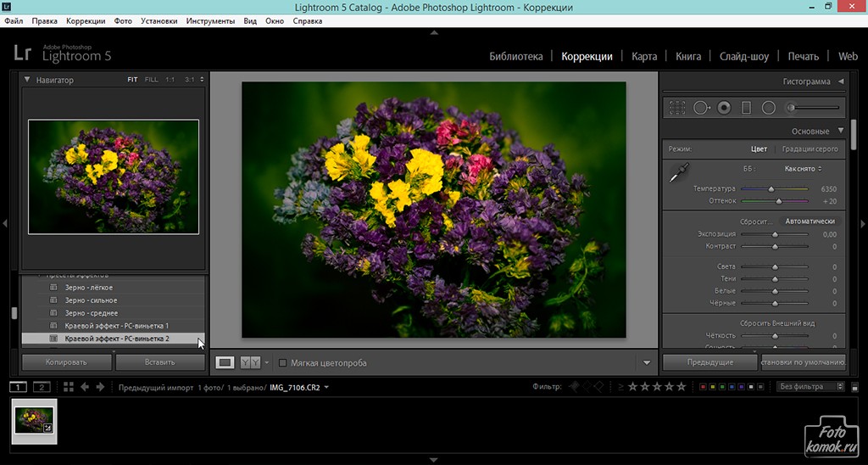Open the ББ Как снято dropdown

tap(803, 169)
